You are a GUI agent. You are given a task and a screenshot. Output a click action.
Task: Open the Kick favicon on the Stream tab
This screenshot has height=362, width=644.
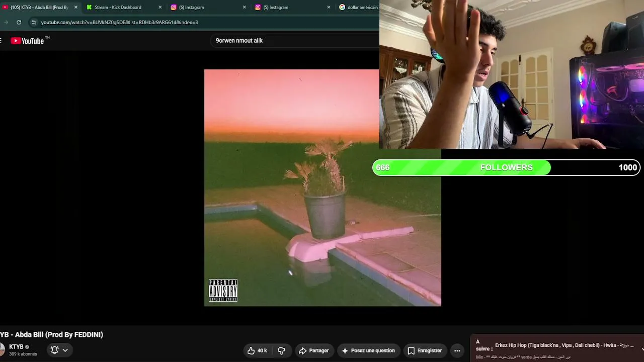(x=90, y=8)
